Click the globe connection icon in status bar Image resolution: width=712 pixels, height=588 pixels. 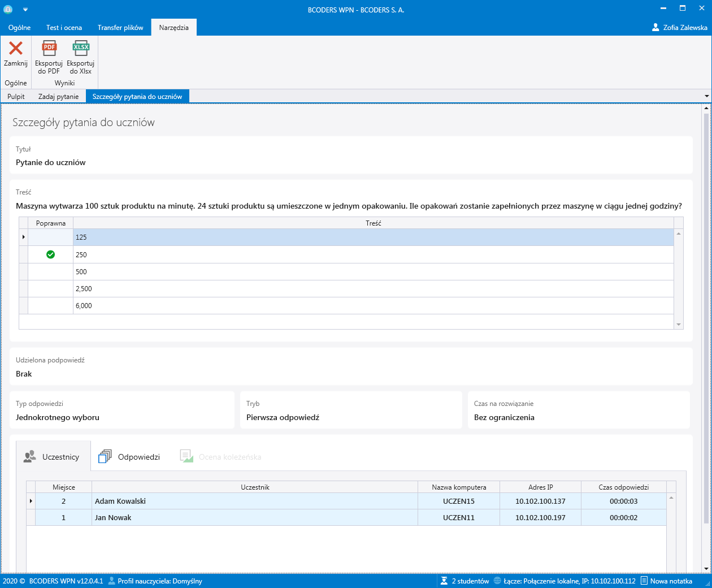pos(497,581)
